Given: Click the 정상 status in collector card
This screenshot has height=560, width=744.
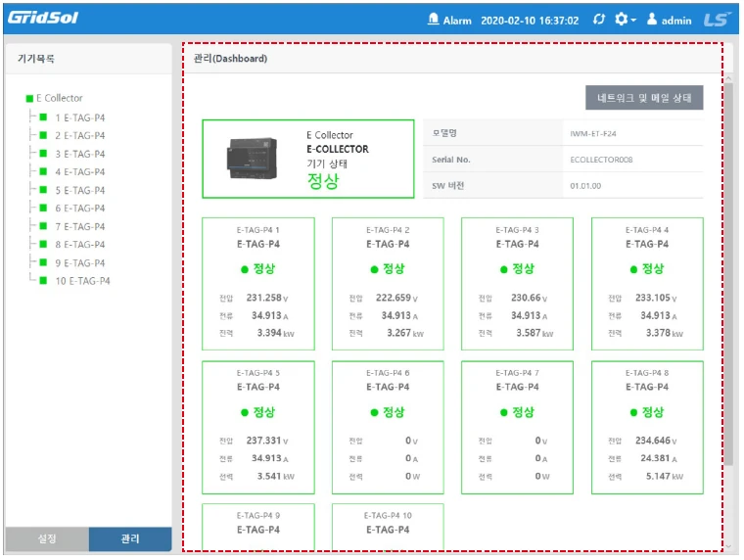Looking at the screenshot, I should coord(323,181).
